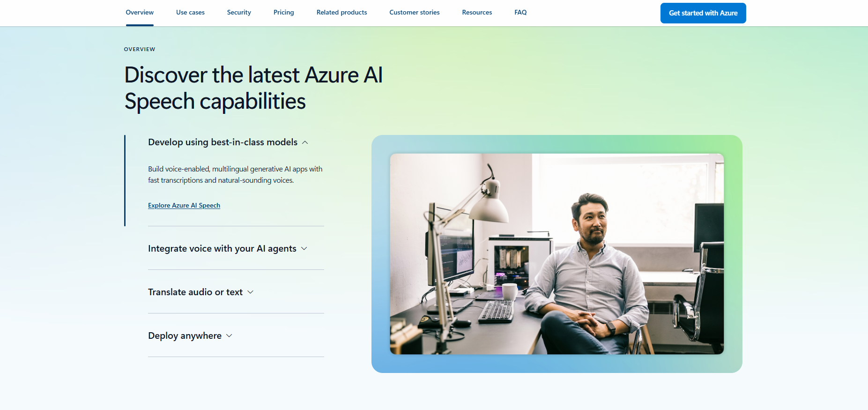Switch to the Security tab

pos(239,13)
